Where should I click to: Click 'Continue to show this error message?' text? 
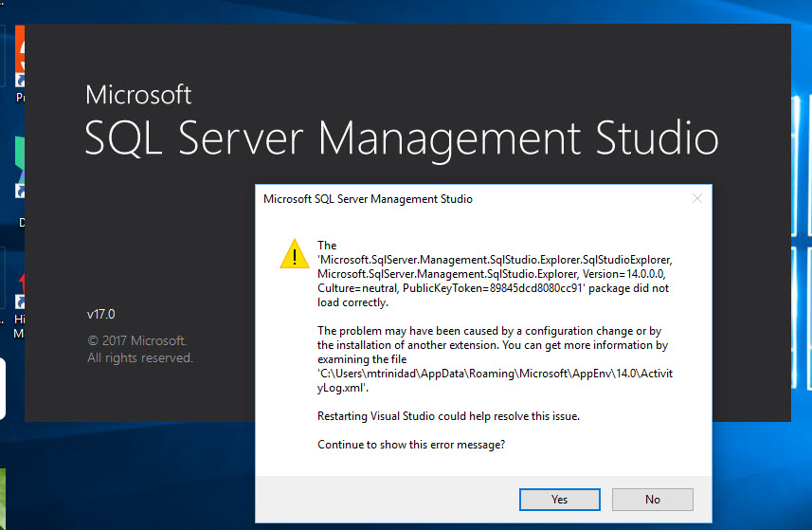(411, 445)
